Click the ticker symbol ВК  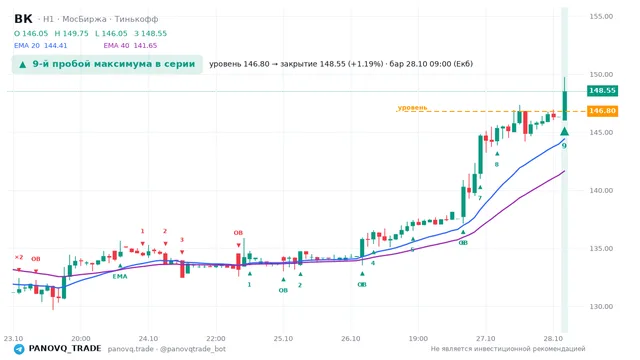click(x=23, y=19)
